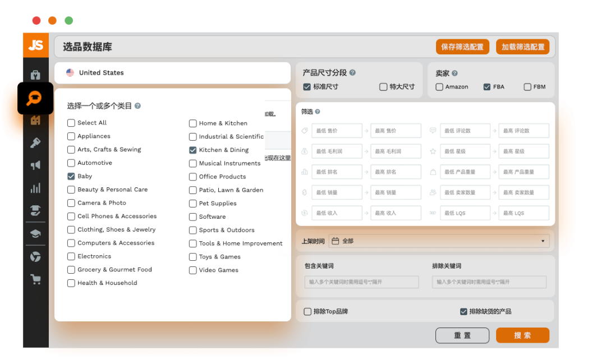Click the JS Jungle Scout logo
Screen dimensions: 606x364
(36, 45)
